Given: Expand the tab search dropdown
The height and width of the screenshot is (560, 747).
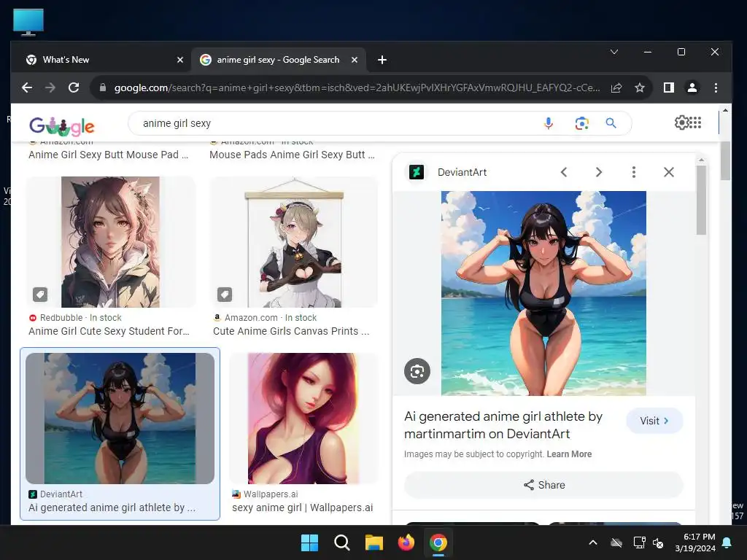Looking at the screenshot, I should [x=614, y=52].
